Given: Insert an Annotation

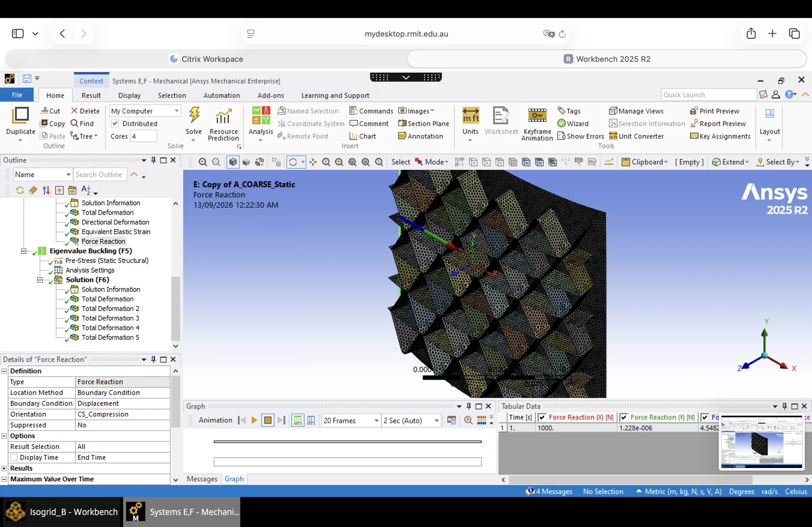Looking at the screenshot, I should pyautogui.click(x=420, y=136).
